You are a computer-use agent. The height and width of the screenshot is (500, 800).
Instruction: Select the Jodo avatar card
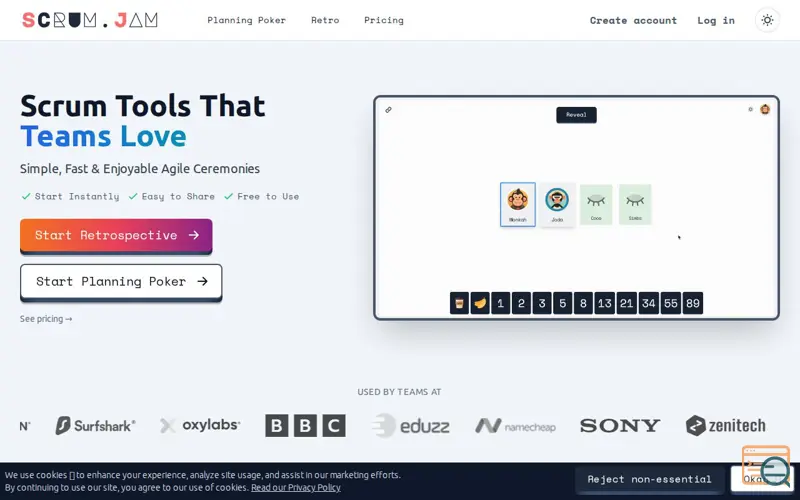(557, 204)
